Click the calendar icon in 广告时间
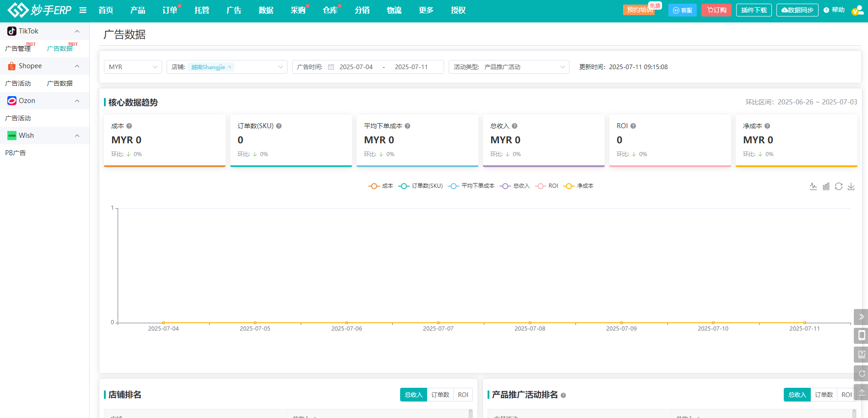868x418 pixels. (331, 67)
